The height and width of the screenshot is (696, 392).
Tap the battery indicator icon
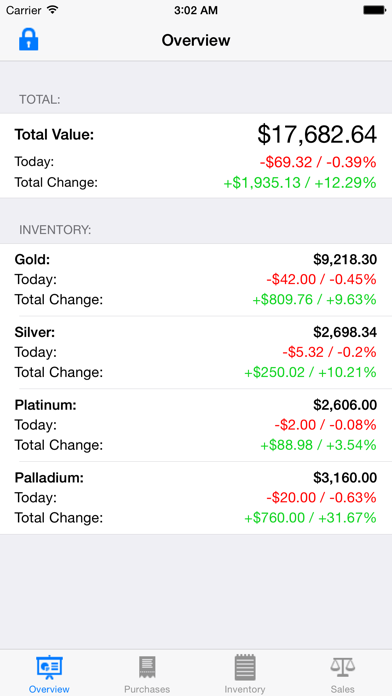click(x=374, y=10)
